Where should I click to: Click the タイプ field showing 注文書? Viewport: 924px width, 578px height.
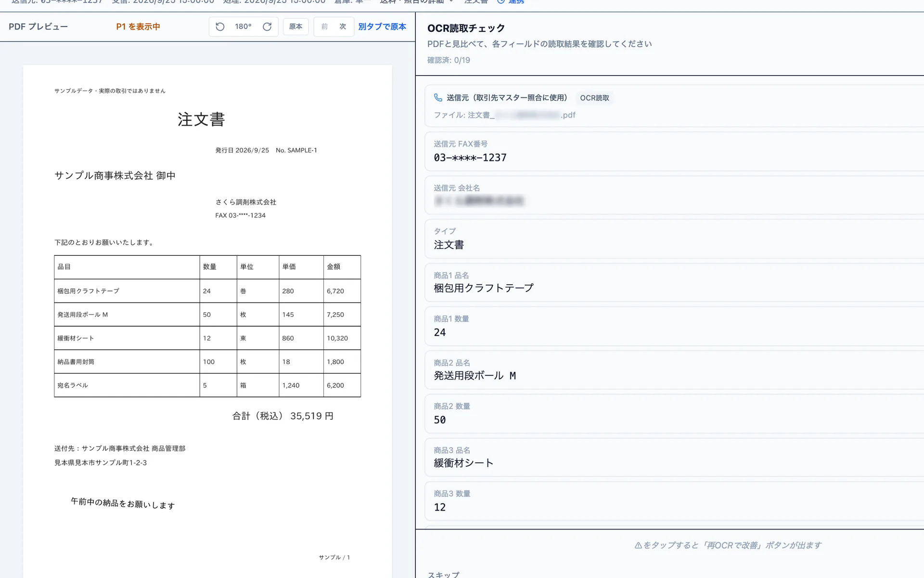coord(674,239)
